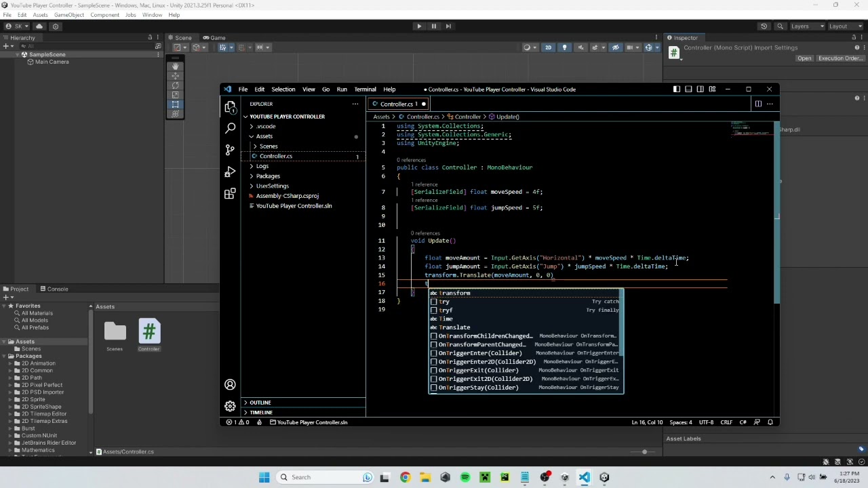
Task: Click the errors and warnings status indicator
Action: 237,422
